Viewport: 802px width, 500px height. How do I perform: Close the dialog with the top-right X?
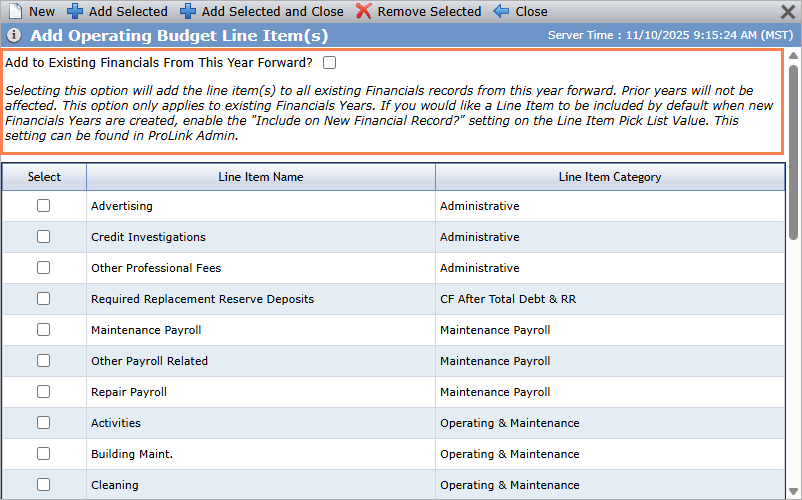pos(788,12)
